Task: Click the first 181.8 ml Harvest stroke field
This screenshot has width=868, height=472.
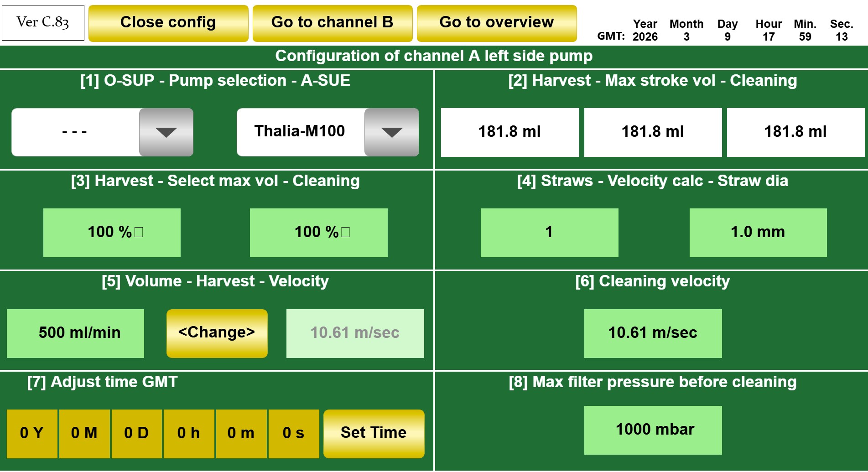Action: [x=509, y=132]
